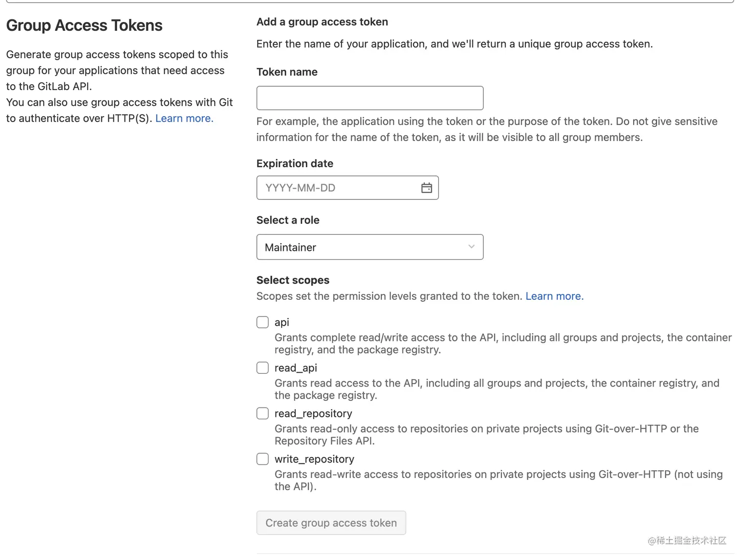The height and width of the screenshot is (560, 741).
Task: Click the Group Access Tokens heading
Action: tap(84, 25)
